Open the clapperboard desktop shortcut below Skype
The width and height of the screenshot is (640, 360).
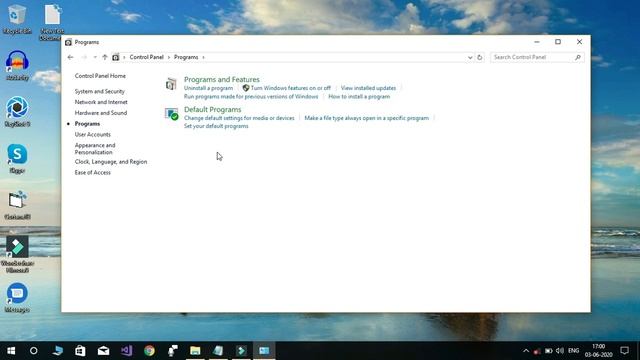(17, 205)
